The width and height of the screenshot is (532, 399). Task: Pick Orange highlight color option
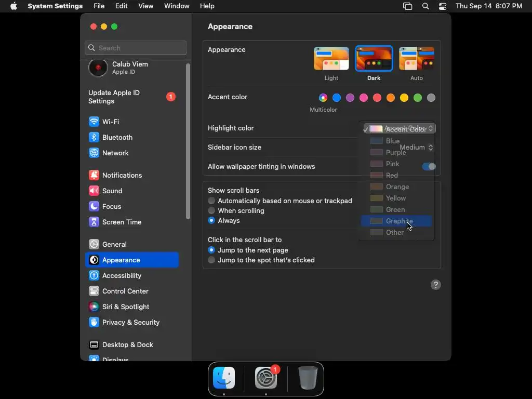(396, 187)
